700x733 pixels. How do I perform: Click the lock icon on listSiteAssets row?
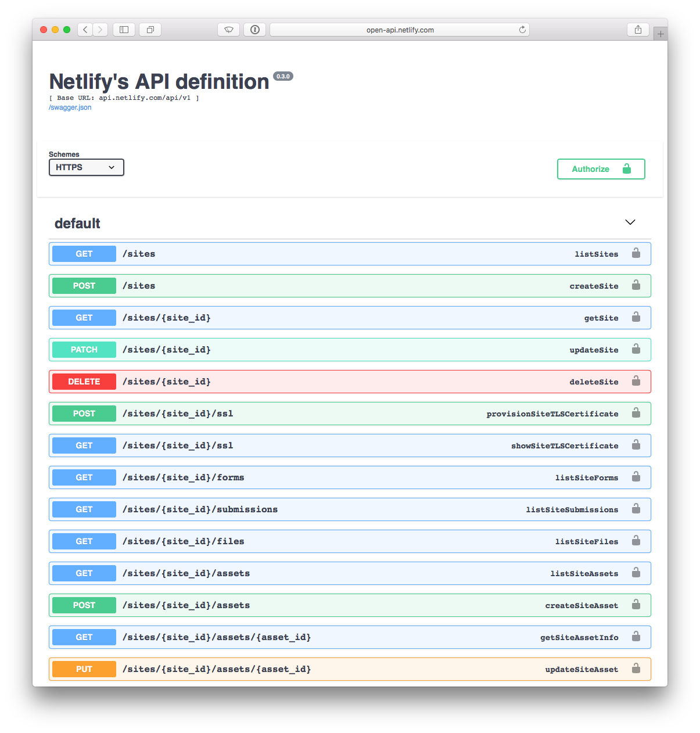coord(636,573)
